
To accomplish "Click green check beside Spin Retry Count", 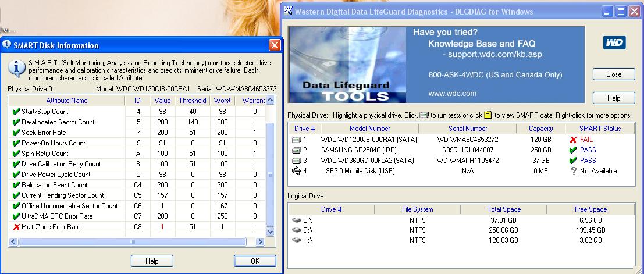I will [x=16, y=154].
